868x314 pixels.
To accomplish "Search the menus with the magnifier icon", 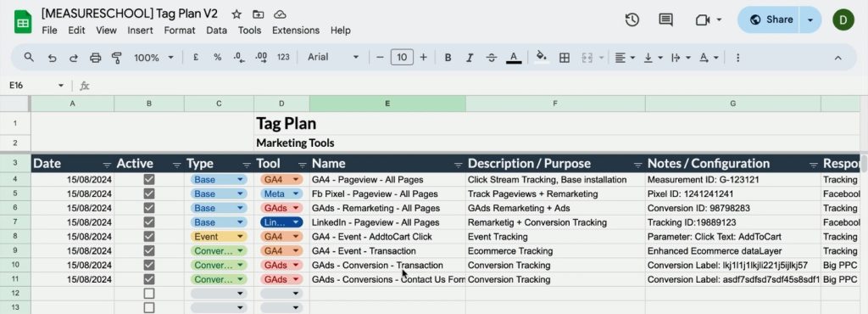I will pos(29,57).
